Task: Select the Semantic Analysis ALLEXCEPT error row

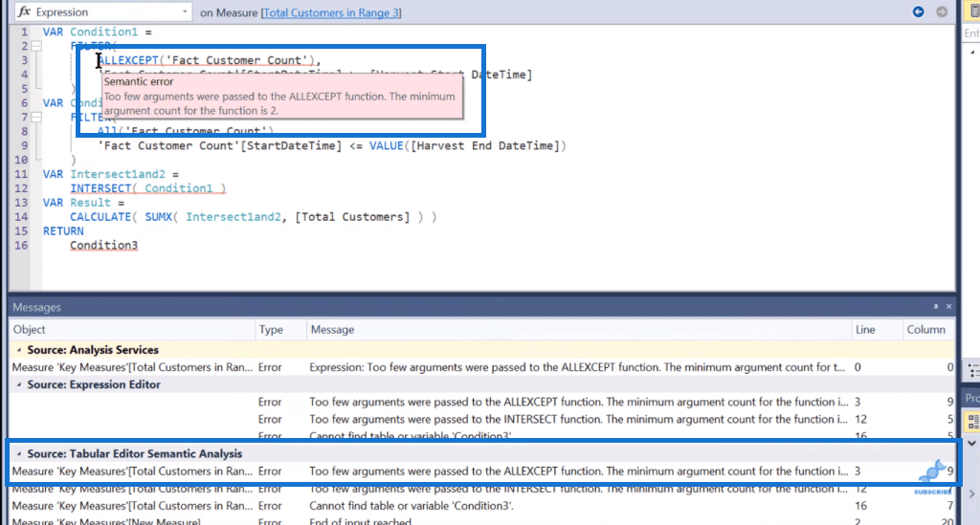Action: 482,471
